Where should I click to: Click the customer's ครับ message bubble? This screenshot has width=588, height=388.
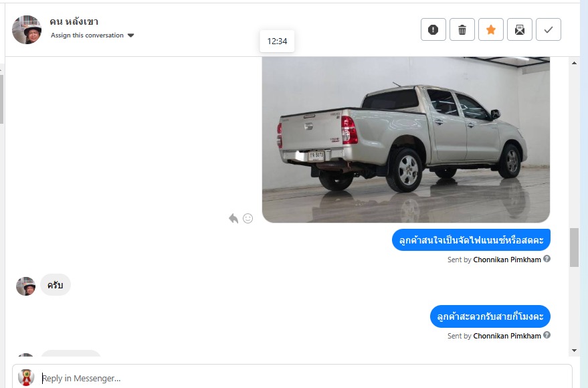tap(55, 285)
